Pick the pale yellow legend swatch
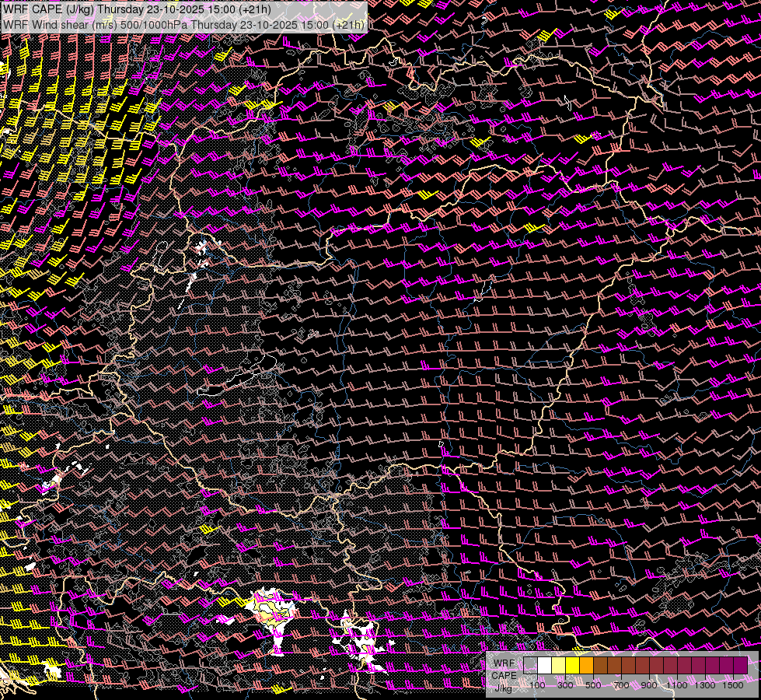The image size is (761, 700). 559,666
